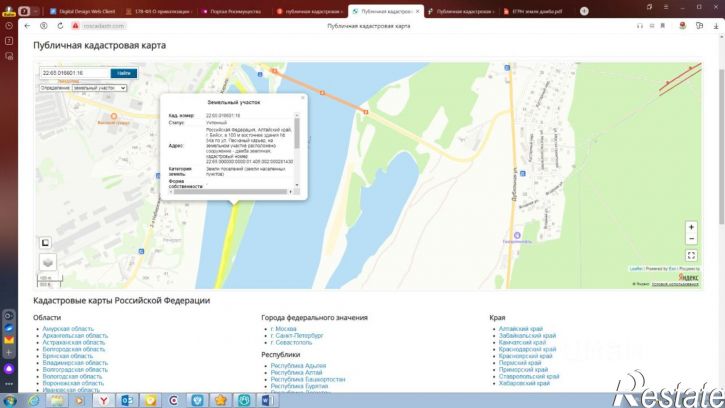The image size is (725, 408).
Task: Click the map zoom out minus button
Action: (691, 239)
